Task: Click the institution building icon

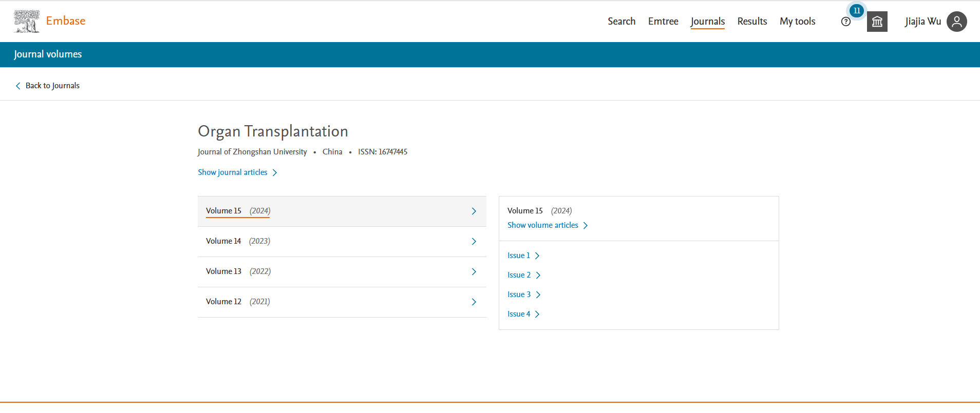Action: (x=877, y=22)
